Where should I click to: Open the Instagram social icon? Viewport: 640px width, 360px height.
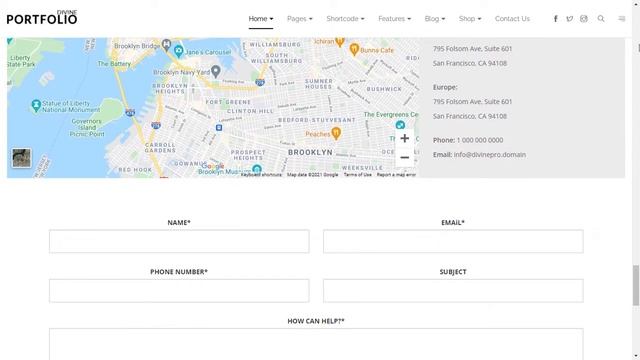tap(584, 19)
